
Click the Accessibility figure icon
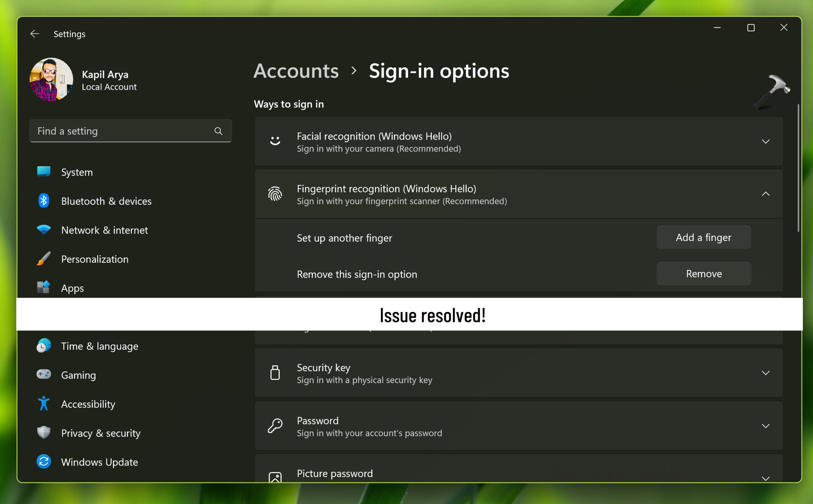coord(44,404)
